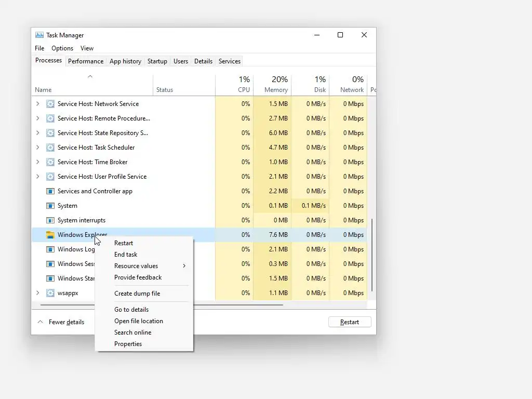Select Create dump file option
The width and height of the screenshot is (532, 399).
pos(144,294)
